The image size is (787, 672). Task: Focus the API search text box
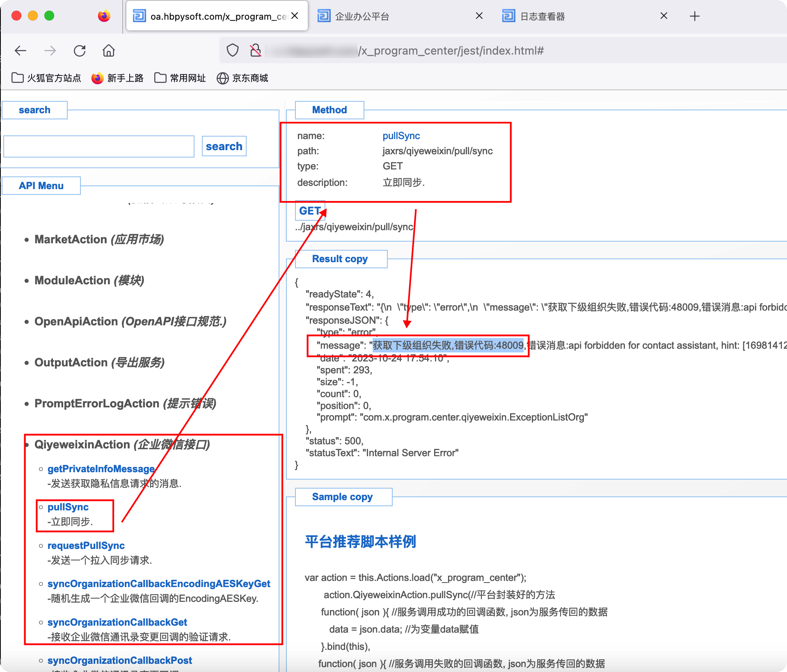(x=99, y=146)
